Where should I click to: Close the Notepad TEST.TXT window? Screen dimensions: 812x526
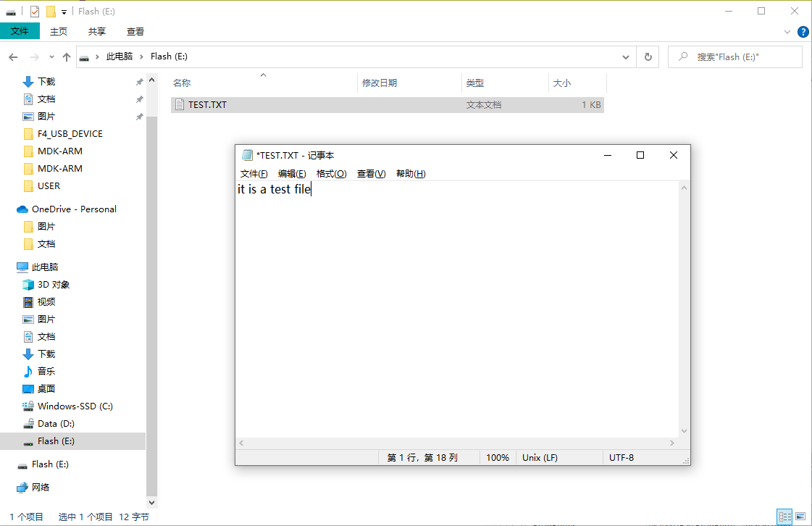click(673, 155)
